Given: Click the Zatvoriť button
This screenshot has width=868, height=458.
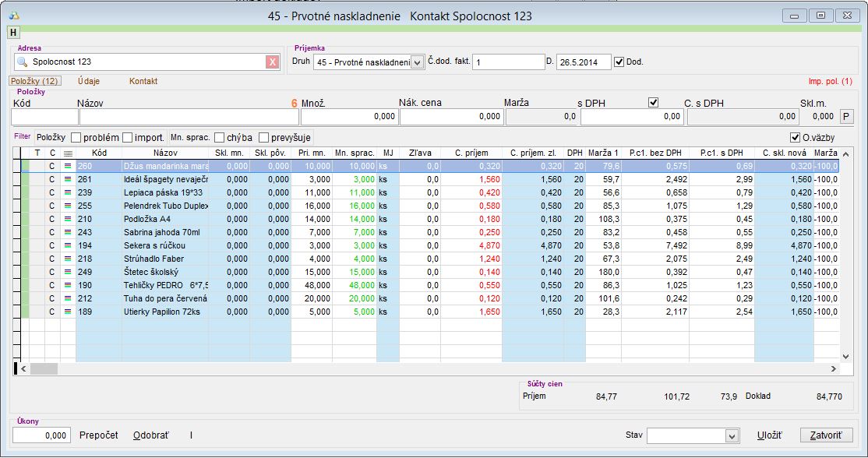Looking at the screenshot, I should [827, 435].
